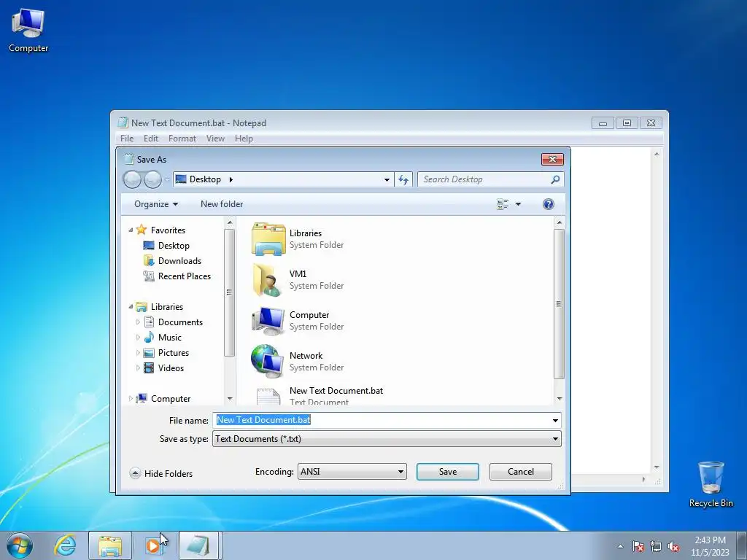
Task: Click the Pictures library icon
Action: (x=149, y=353)
